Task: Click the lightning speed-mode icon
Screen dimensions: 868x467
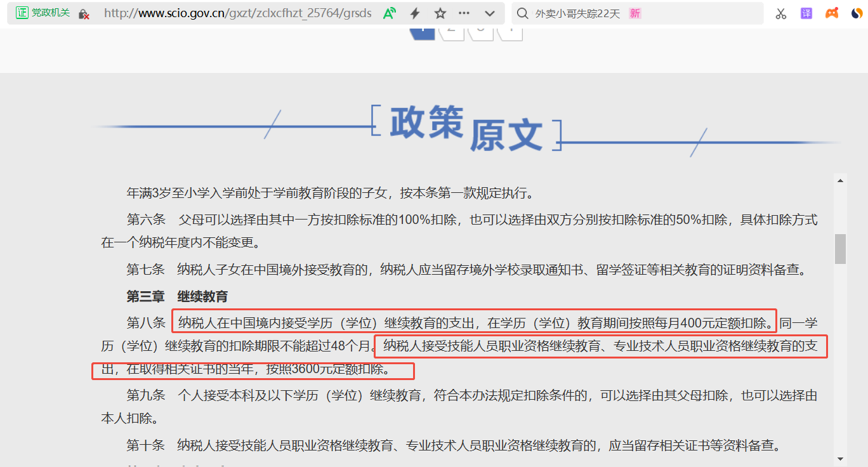Action: 415,13
